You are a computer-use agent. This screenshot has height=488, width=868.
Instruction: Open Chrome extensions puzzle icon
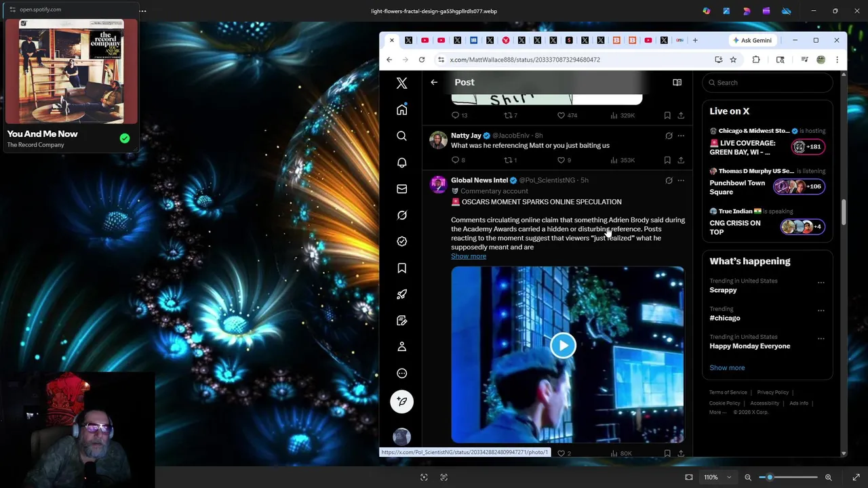click(756, 60)
